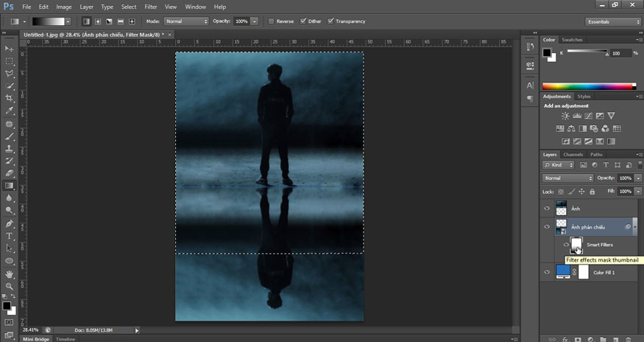Screen dimensions: 644x342
Task: Toggle the Dither checkbox
Action: click(x=303, y=21)
